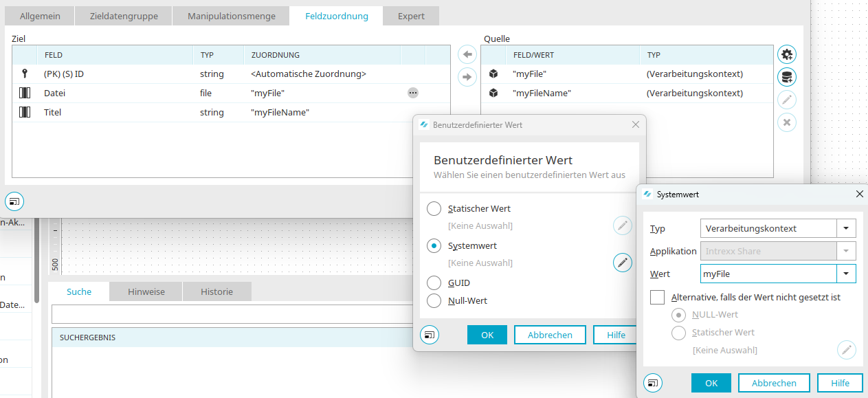Click the delete source X icon
The image size is (868, 398).
[x=787, y=122]
